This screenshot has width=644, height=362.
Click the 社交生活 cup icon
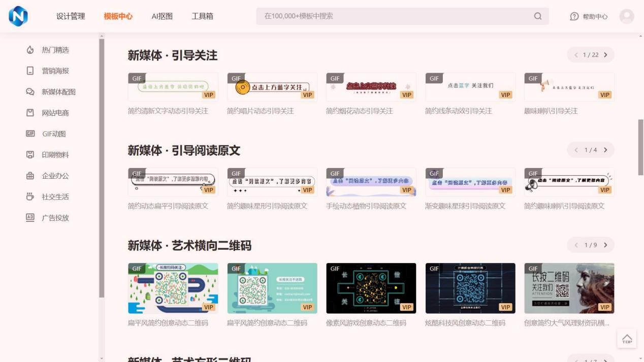30,197
